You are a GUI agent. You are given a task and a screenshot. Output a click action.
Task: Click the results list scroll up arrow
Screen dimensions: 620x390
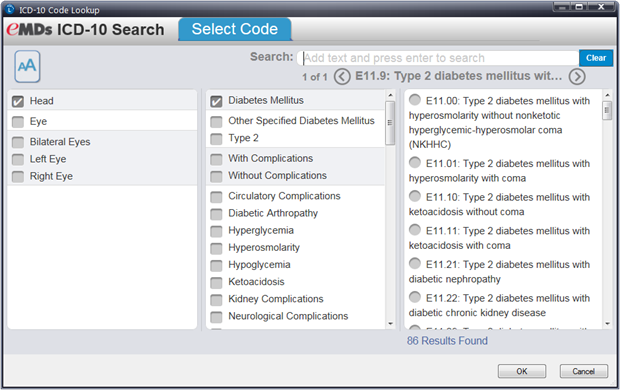pos(607,95)
